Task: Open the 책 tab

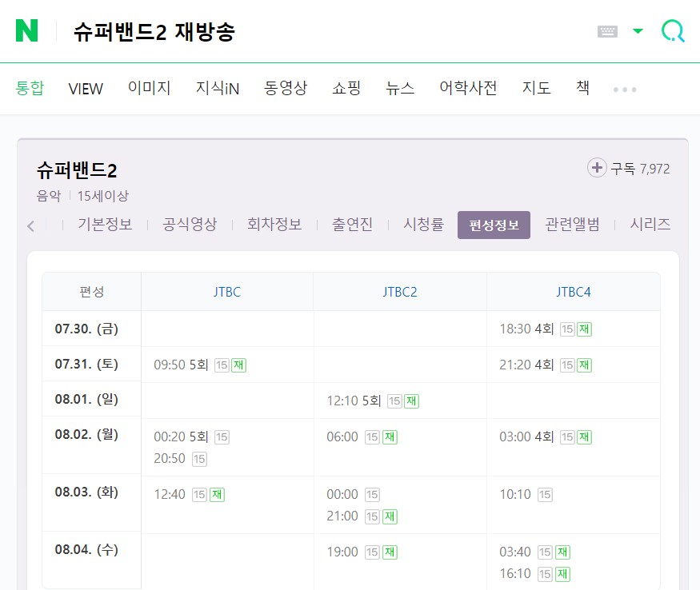Action: click(582, 87)
